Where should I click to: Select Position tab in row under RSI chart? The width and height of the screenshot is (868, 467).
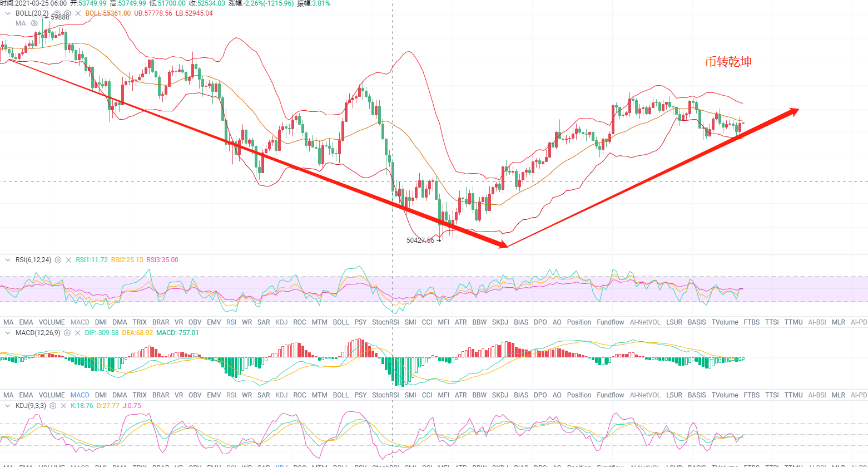coord(579,322)
